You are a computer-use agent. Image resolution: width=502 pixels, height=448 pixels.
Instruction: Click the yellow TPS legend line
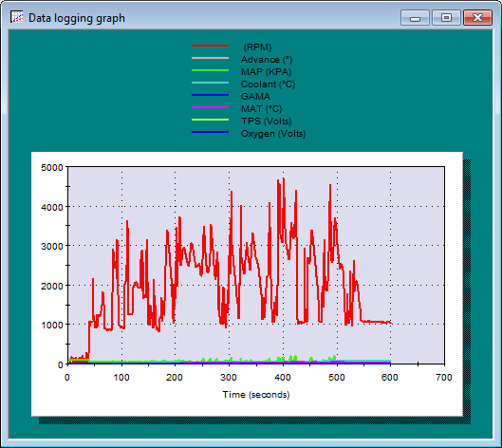[x=210, y=120]
